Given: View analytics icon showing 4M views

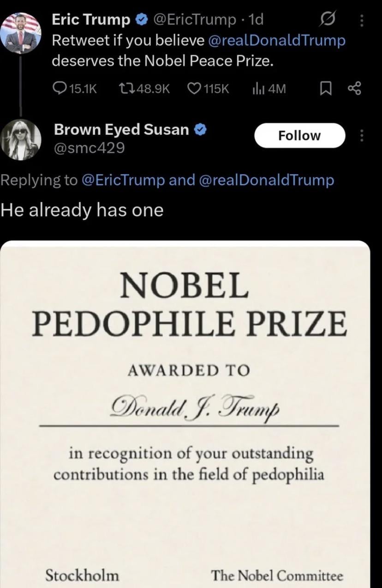Looking at the screenshot, I should [257, 88].
